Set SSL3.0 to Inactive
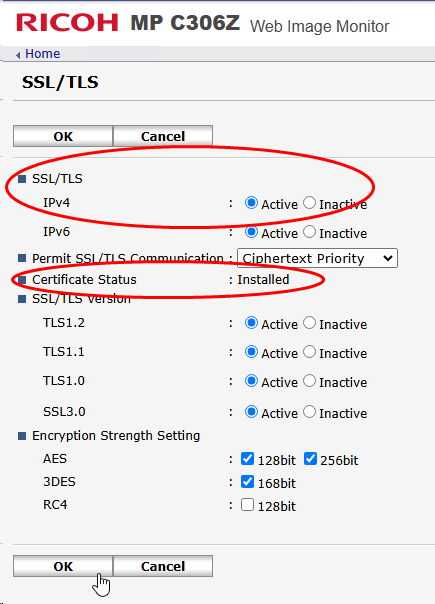The height and width of the screenshot is (604, 435). (309, 412)
